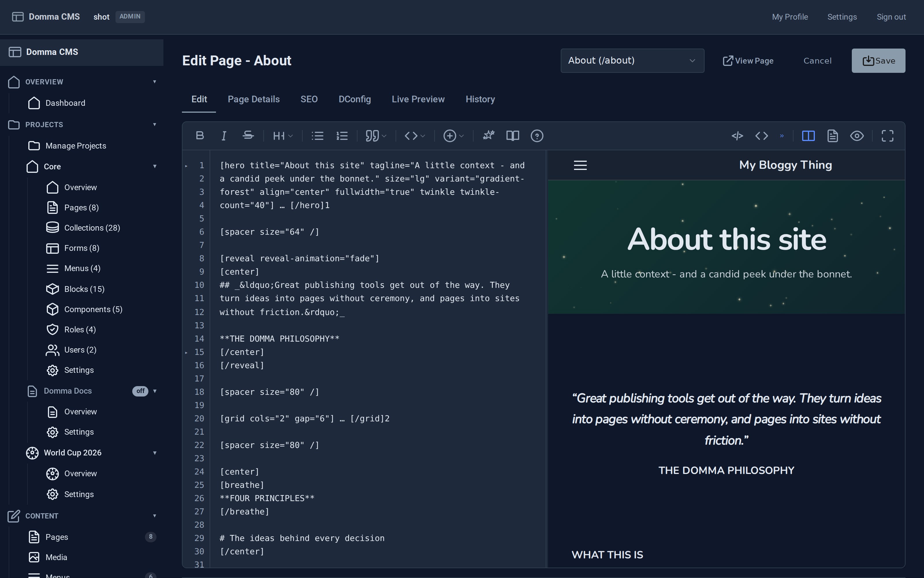Toggle fold arrow on line 15
This screenshot has height=578, width=924.
point(186,353)
